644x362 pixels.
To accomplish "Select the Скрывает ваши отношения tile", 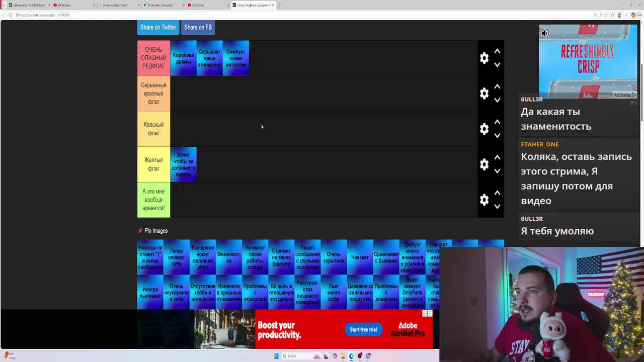I will [x=209, y=58].
